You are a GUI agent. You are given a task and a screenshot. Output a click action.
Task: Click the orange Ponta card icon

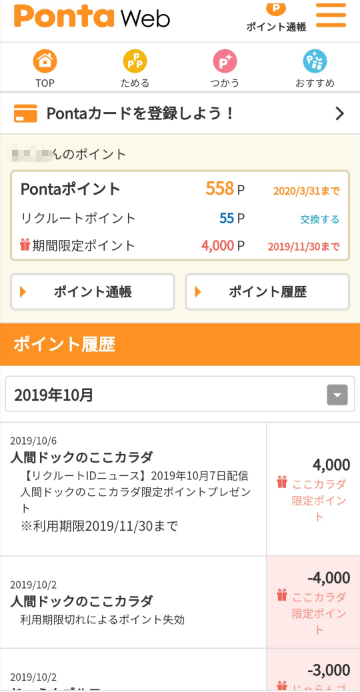pos(26,113)
